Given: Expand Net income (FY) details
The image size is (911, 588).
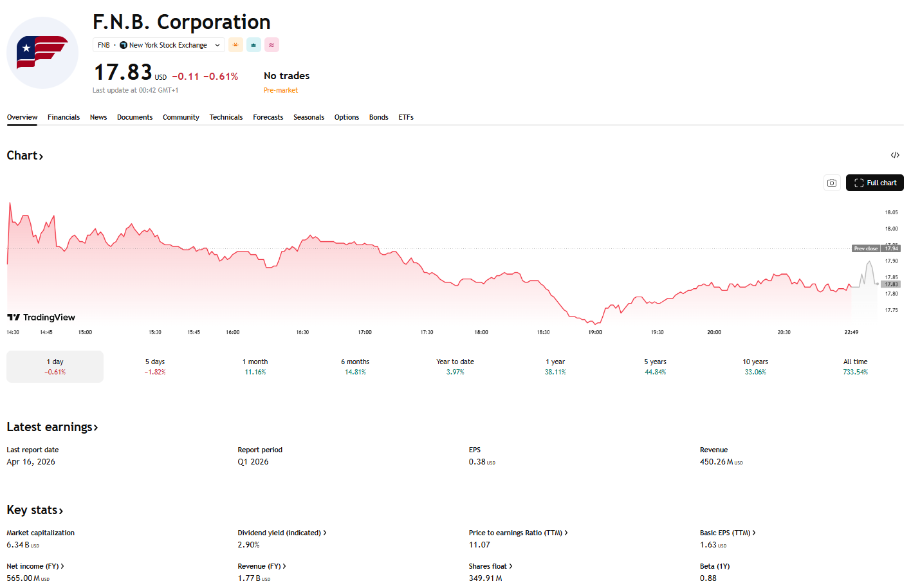Looking at the screenshot, I should coord(35,566).
